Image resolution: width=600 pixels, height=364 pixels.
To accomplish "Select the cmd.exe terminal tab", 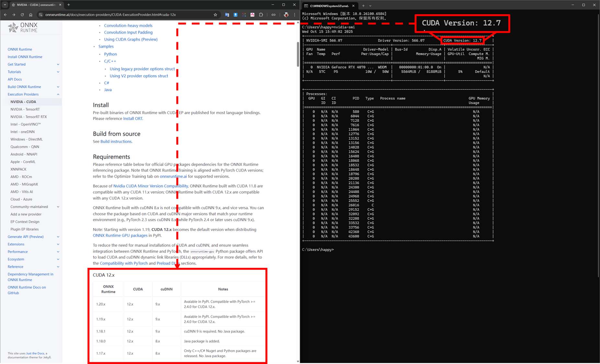I will coord(329,6).
